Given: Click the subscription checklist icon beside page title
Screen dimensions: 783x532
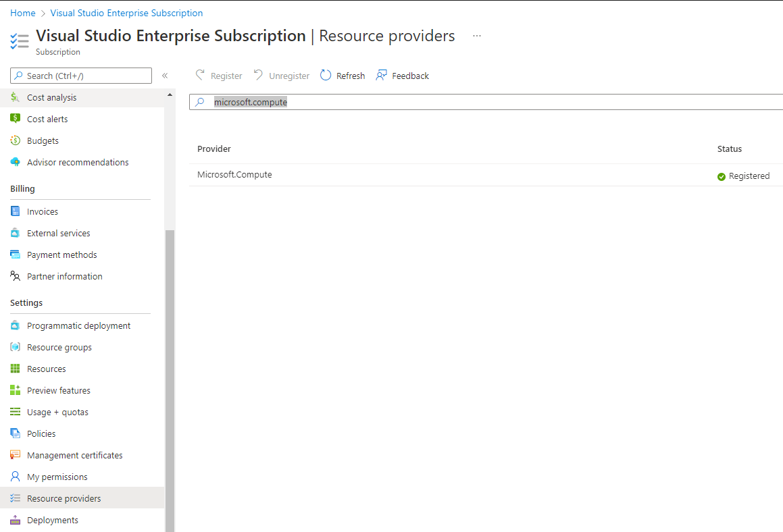Looking at the screenshot, I should point(20,41).
